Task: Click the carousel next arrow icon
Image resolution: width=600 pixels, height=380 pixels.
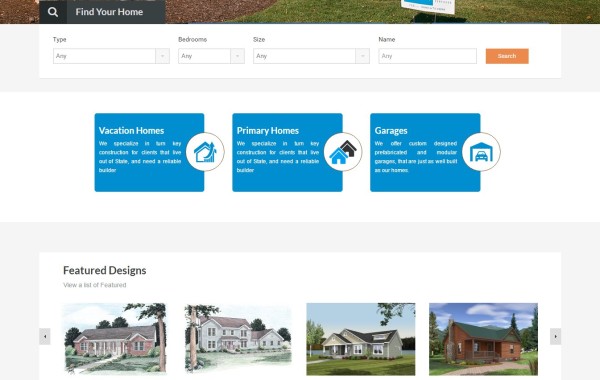Action: pos(555,336)
